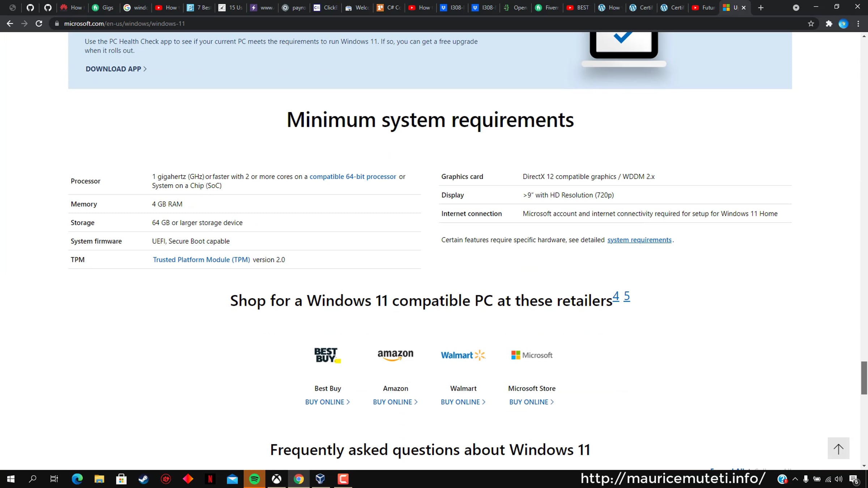This screenshot has height=488, width=868.
Task: Click the Get Help tray icon
Action: 783,479
